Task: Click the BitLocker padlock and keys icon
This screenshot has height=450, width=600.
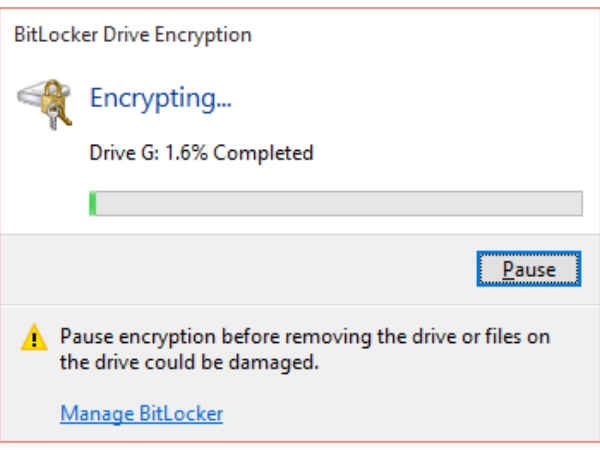Action: tap(44, 104)
